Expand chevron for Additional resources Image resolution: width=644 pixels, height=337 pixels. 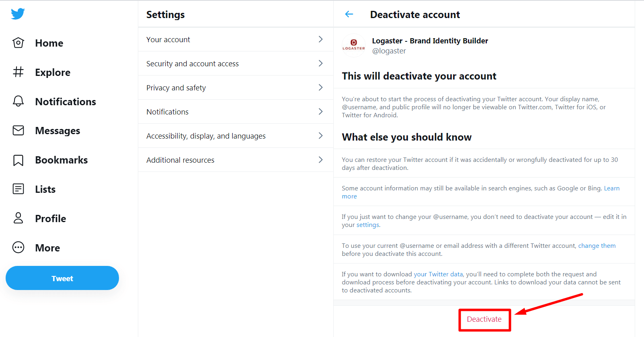(x=320, y=160)
